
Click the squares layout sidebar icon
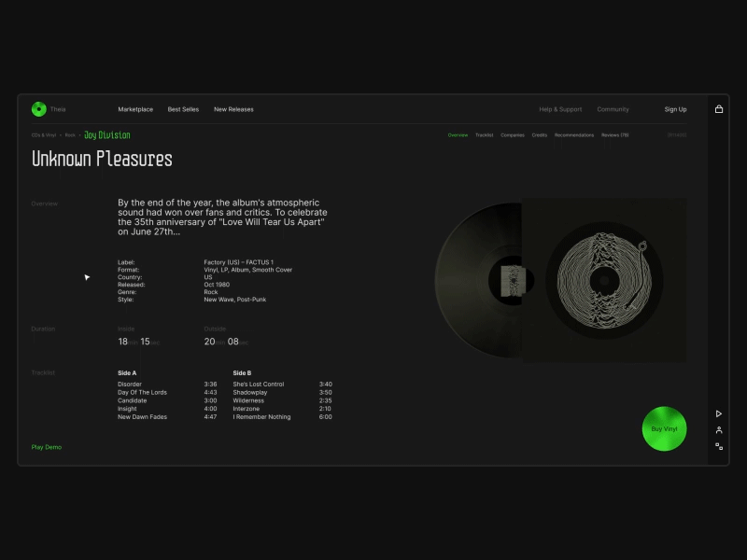tap(719, 446)
